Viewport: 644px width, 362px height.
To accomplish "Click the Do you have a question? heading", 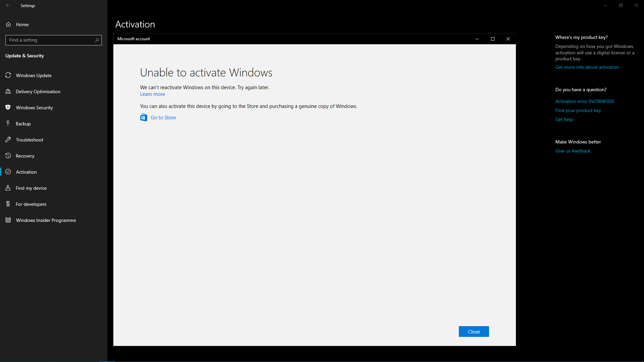I will click(x=581, y=89).
